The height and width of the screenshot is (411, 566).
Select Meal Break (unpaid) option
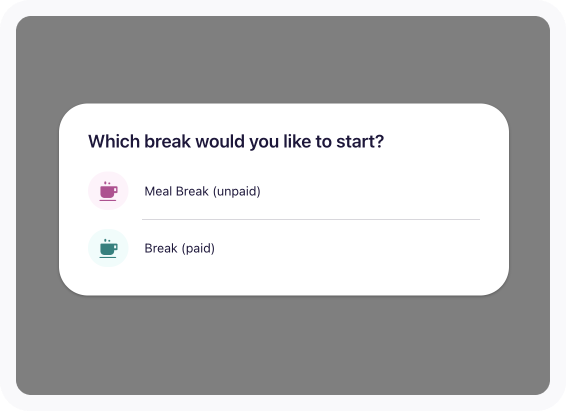pyautogui.click(x=284, y=191)
